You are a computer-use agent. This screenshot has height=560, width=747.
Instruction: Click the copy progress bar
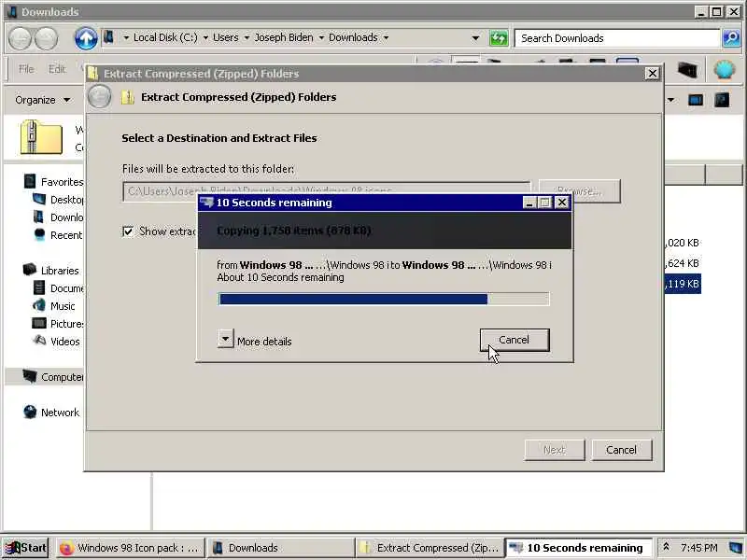click(384, 299)
